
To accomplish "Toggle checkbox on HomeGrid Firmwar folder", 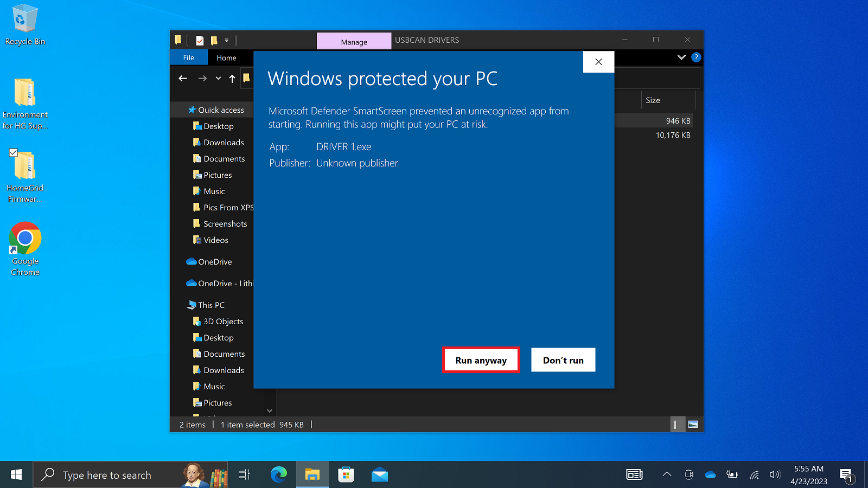I will (x=14, y=153).
